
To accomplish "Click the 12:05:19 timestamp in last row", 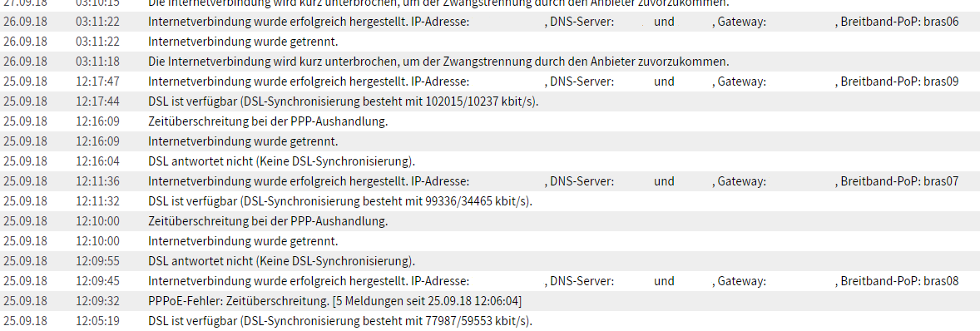I will point(97,322).
